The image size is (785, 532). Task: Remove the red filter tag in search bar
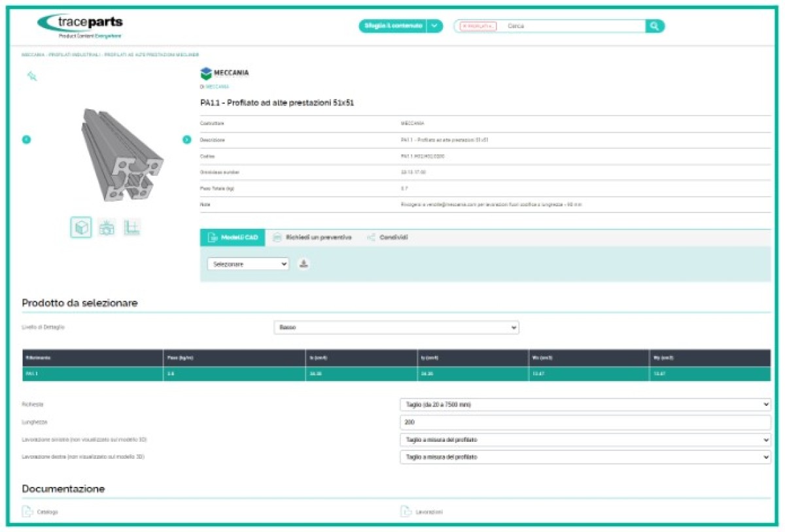478,26
